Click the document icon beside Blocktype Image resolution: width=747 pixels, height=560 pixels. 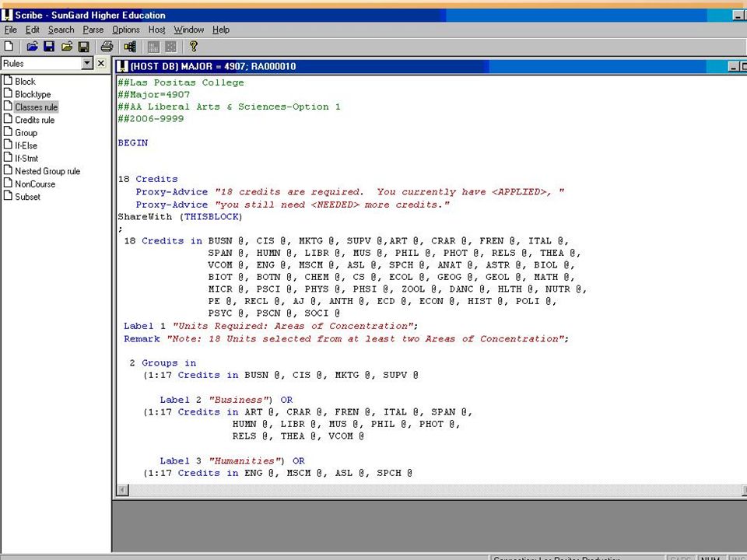pyautogui.click(x=8, y=93)
